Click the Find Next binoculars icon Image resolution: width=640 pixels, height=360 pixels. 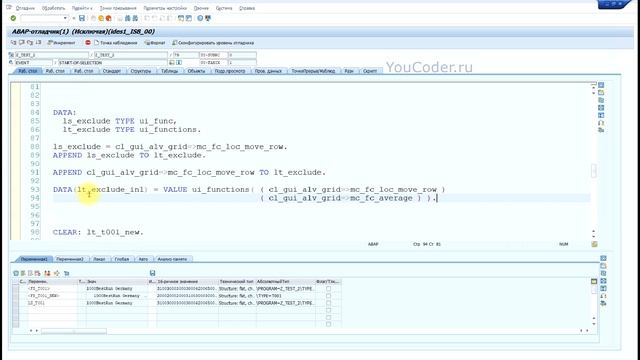[x=135, y=18]
